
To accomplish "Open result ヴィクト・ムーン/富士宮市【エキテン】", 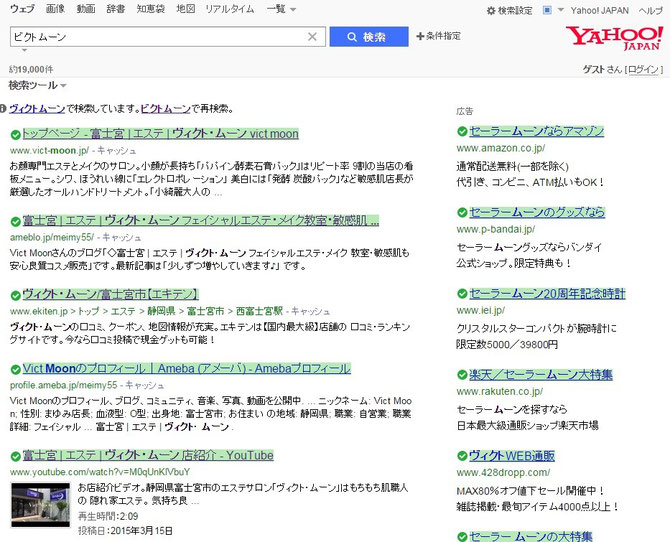I will [110, 295].
